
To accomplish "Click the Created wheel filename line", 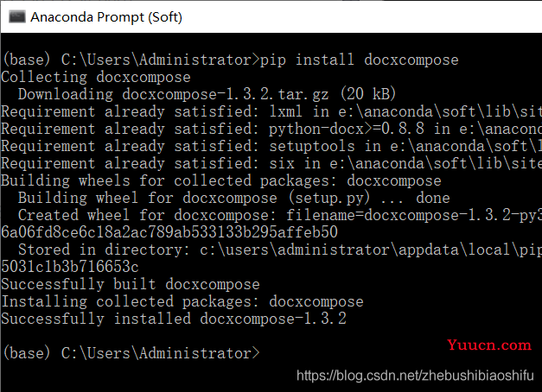I will [x=280, y=215].
